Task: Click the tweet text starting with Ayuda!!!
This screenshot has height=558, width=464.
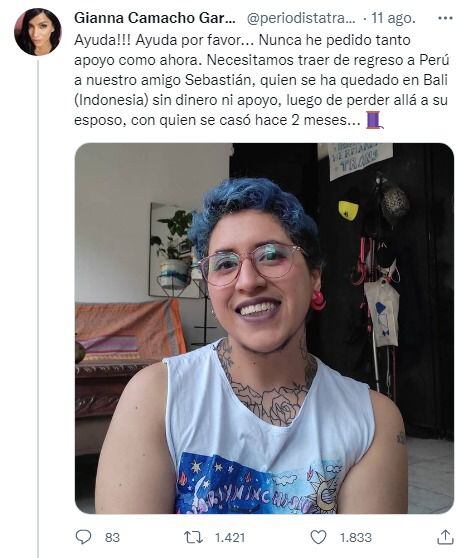Action: (262, 80)
